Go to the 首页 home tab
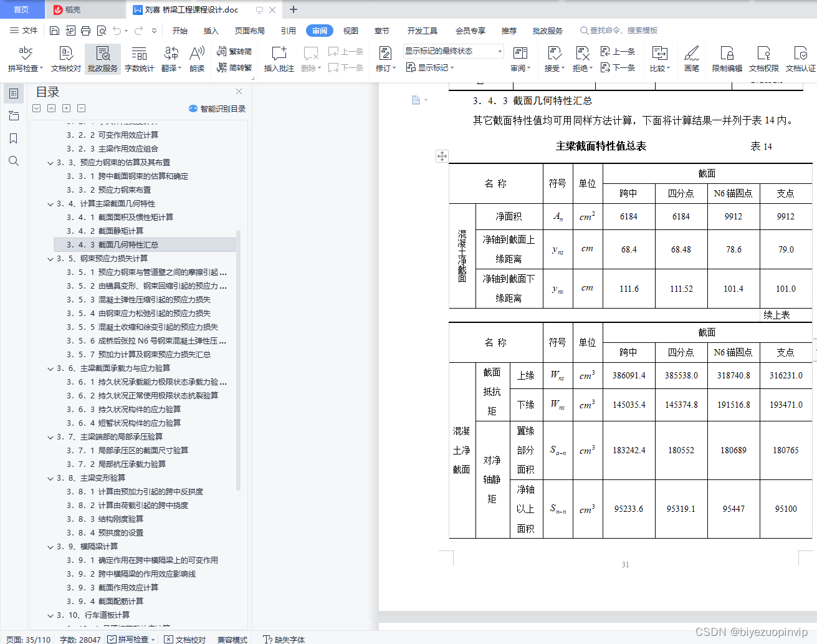This screenshot has width=817, height=644. tap(22, 9)
